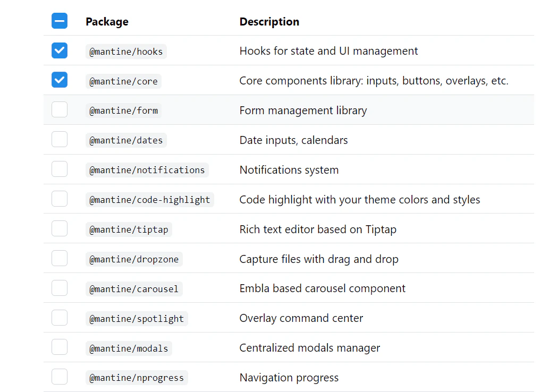This screenshot has height=392, width=558.
Task: Select the @mantine/modals checkbox
Action: click(x=60, y=347)
